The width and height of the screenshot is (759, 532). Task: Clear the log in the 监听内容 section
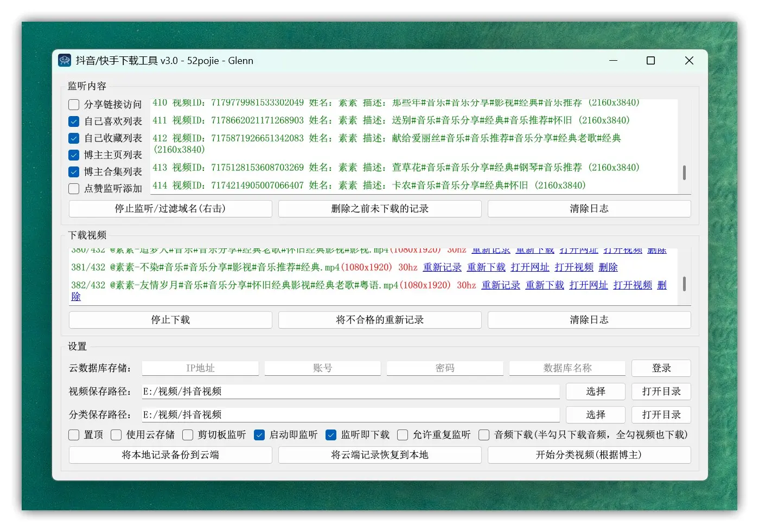[x=589, y=209]
